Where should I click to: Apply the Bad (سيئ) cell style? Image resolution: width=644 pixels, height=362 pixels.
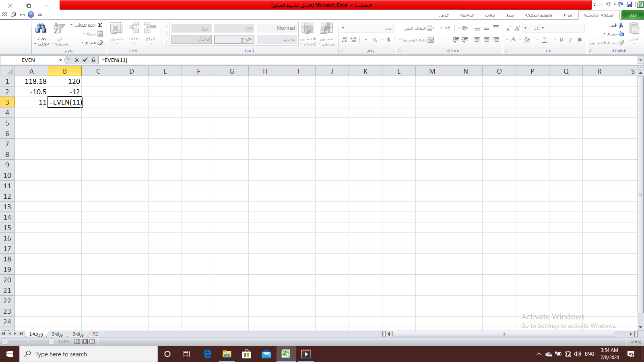[x=192, y=28]
